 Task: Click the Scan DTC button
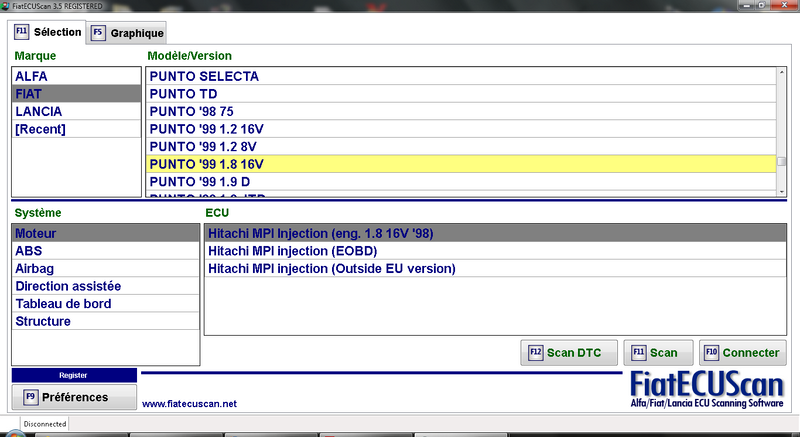coord(569,352)
